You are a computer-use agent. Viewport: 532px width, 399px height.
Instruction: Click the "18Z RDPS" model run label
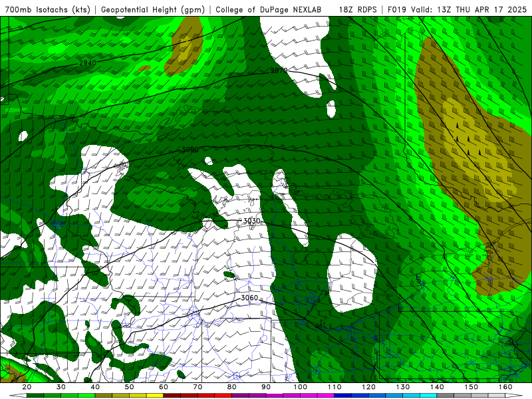[x=358, y=9]
